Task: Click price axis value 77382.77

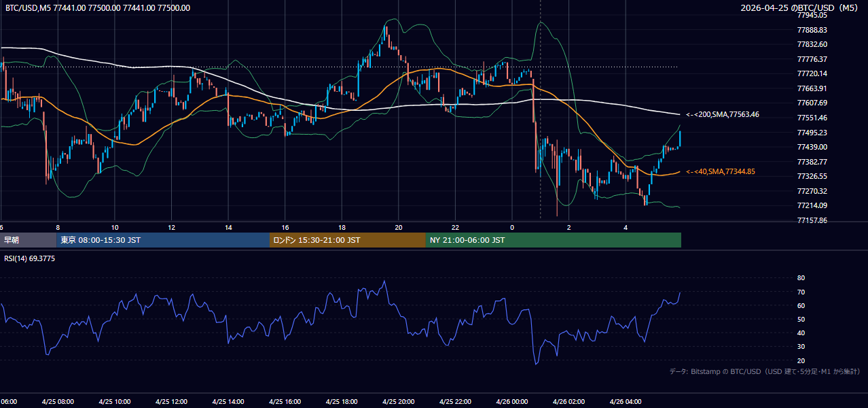Action: pos(812,162)
